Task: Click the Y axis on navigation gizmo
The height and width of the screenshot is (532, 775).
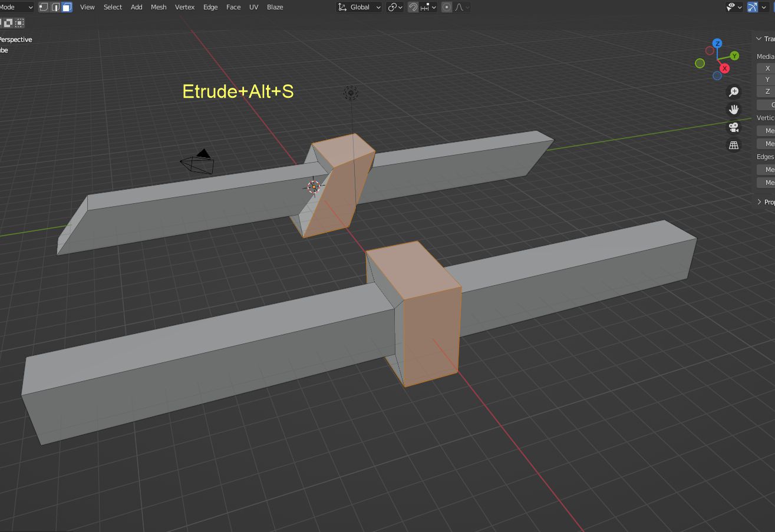Action: 734,55
